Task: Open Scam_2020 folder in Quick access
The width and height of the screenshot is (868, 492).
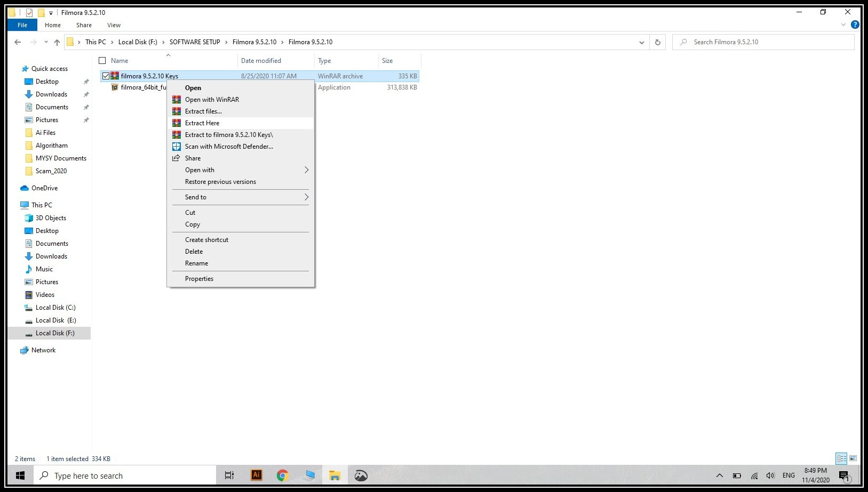Action: tap(51, 171)
